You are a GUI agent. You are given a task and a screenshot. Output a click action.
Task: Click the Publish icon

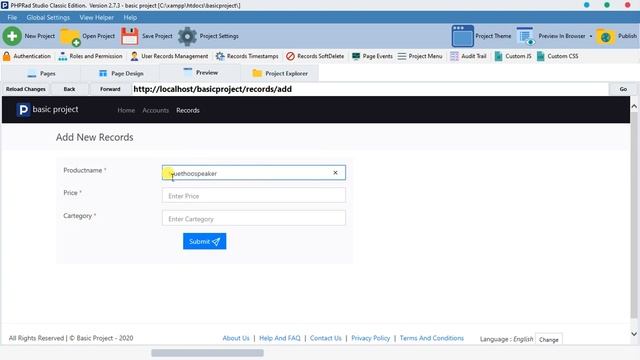click(x=605, y=36)
